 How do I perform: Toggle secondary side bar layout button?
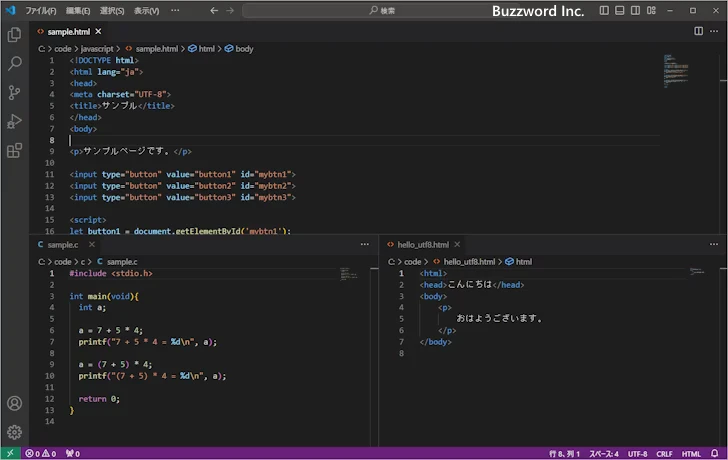pos(636,10)
